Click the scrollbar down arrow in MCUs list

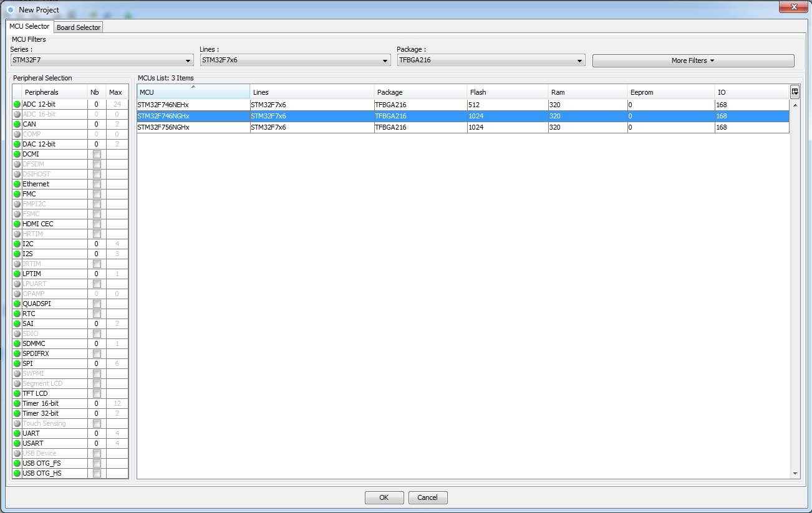(795, 474)
